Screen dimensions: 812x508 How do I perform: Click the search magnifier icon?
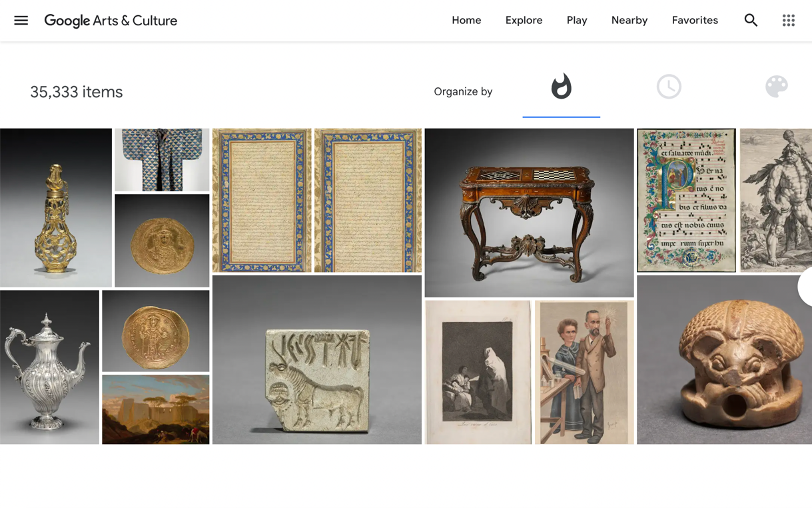click(x=751, y=21)
